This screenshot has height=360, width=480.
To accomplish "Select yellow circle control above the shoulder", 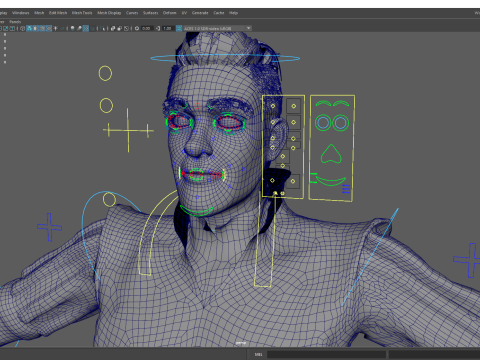I will tap(109, 199).
